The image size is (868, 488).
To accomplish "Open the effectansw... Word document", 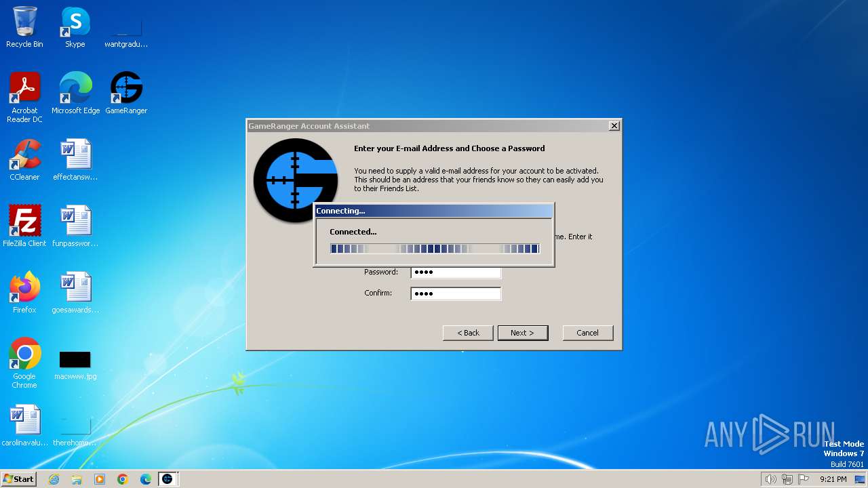I will coord(75,159).
